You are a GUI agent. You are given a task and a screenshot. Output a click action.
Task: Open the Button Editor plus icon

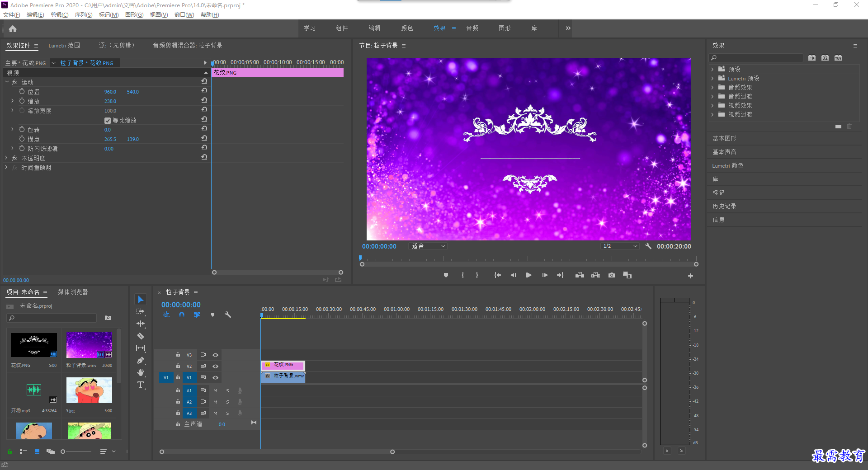(x=690, y=276)
